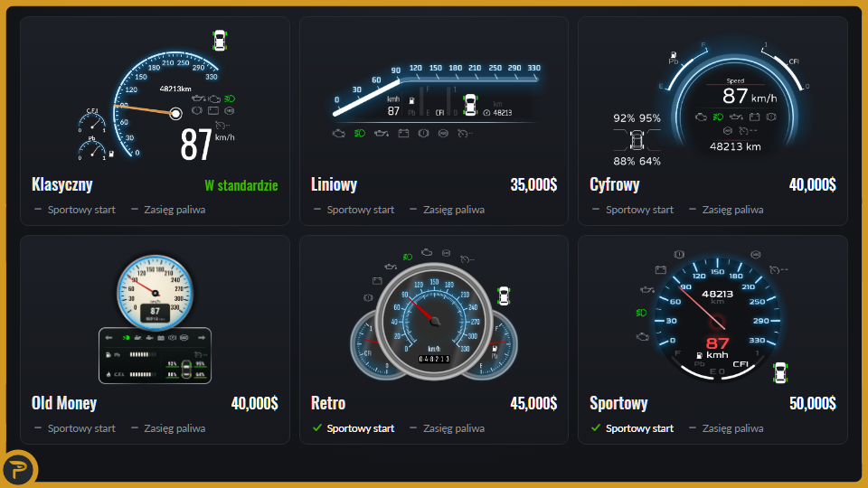The width and height of the screenshot is (868, 488).
Task: Click the green headlight icon above Retro gauge
Action: pyautogui.click(x=408, y=257)
